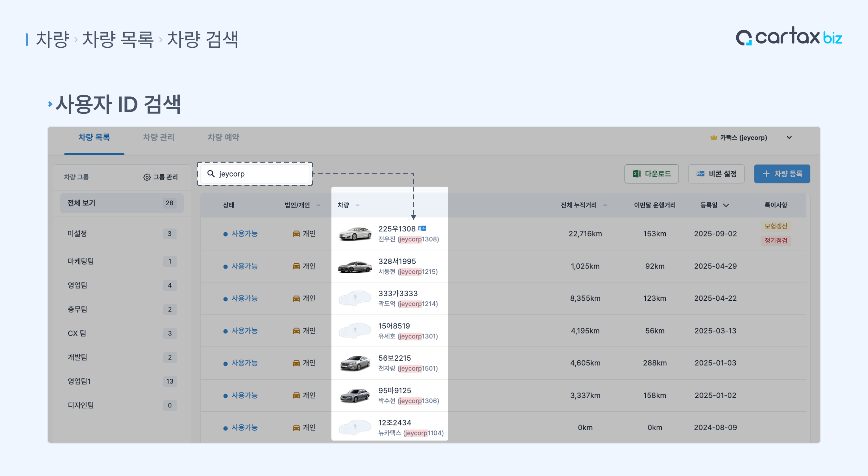The image size is (868, 476).
Task: Click car icon in first 개인 row
Action: tap(296, 234)
